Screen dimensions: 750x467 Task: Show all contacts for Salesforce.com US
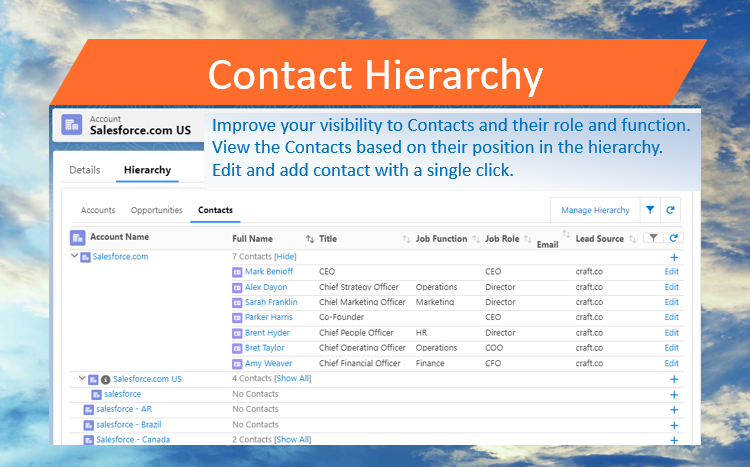(x=292, y=379)
